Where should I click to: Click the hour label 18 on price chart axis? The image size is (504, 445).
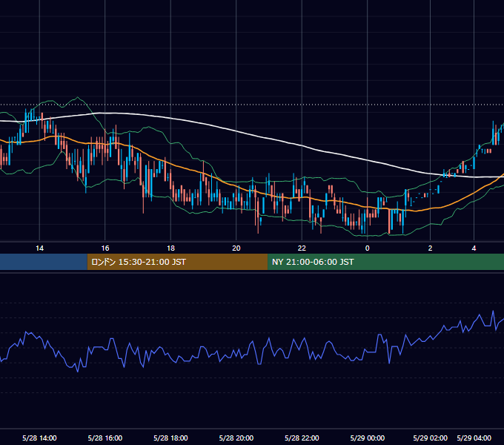(x=170, y=248)
